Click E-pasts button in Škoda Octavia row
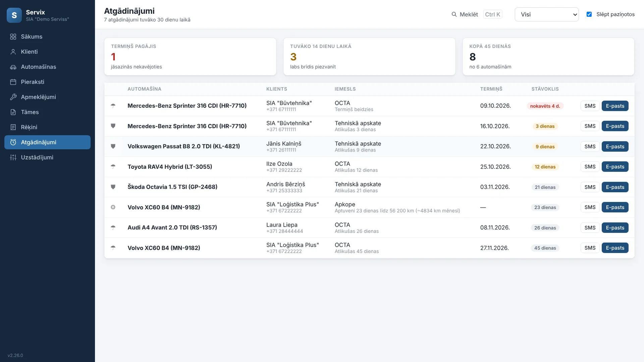 pos(615,187)
